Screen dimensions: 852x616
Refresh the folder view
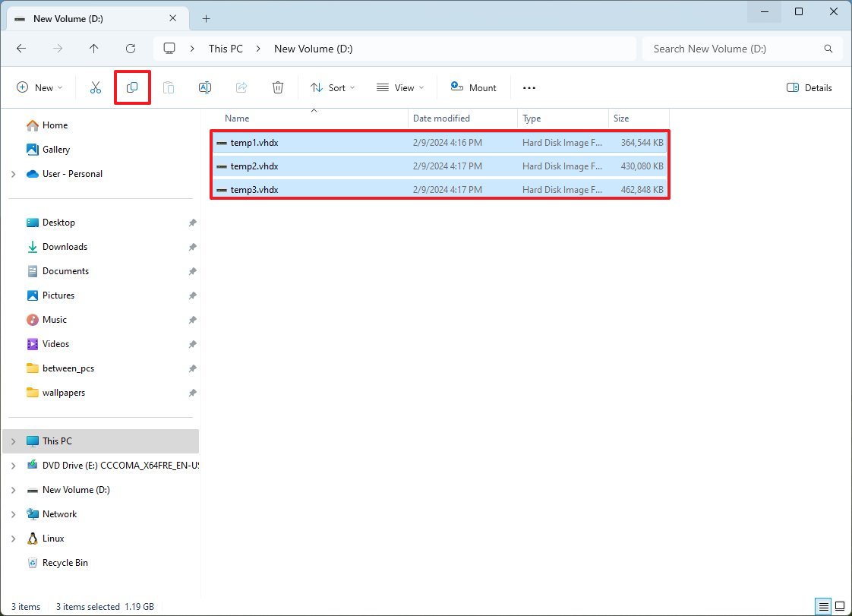click(x=131, y=48)
